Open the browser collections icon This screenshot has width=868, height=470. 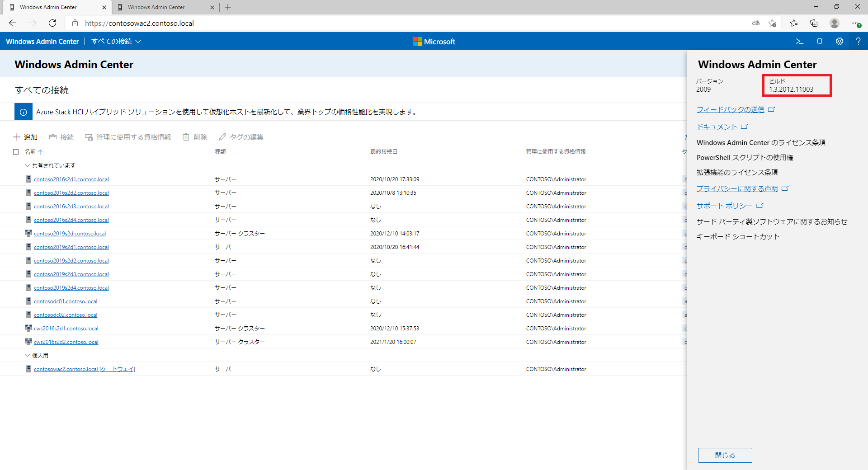click(x=814, y=23)
